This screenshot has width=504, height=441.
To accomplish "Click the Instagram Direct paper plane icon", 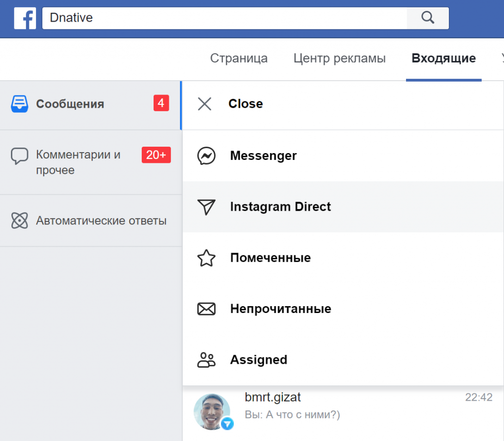I will point(207,207).
